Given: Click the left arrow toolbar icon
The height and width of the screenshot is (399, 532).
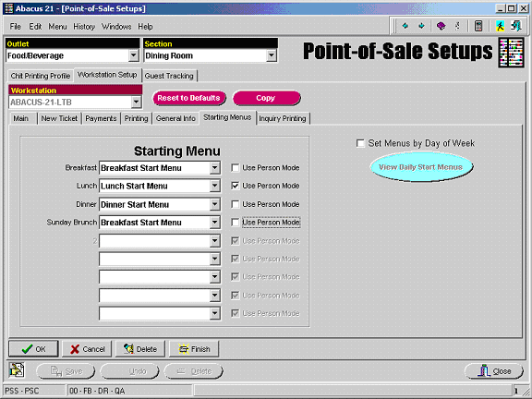Looking at the screenshot, I should 405,26.
